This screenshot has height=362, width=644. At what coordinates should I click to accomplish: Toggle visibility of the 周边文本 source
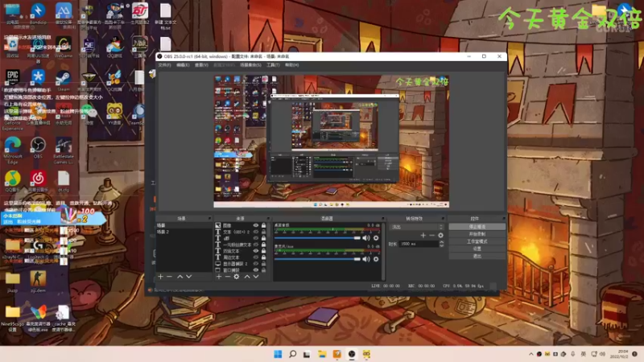pos(256,257)
